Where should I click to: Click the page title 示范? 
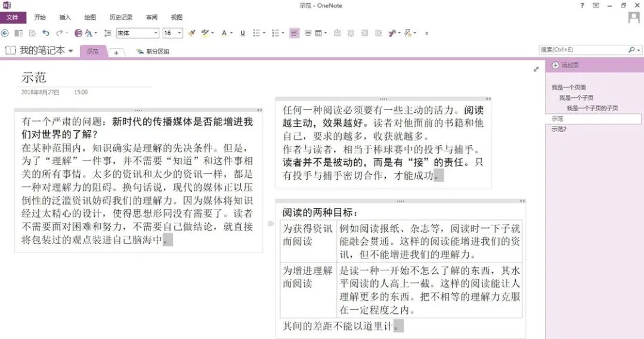point(33,77)
